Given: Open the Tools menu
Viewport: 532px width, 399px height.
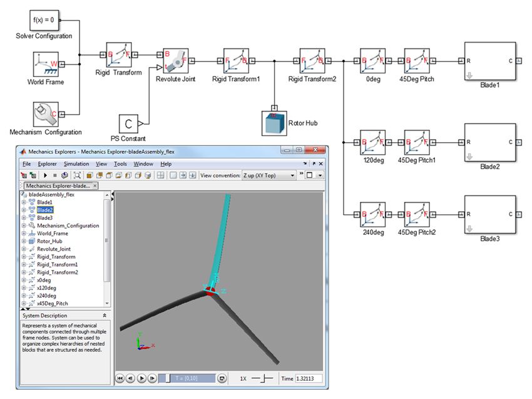Looking at the screenshot, I should pos(119,164).
